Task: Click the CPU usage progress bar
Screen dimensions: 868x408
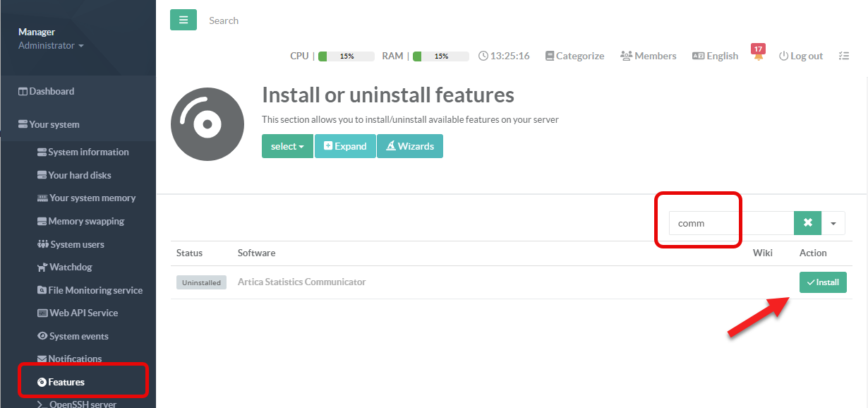Action: click(x=346, y=56)
